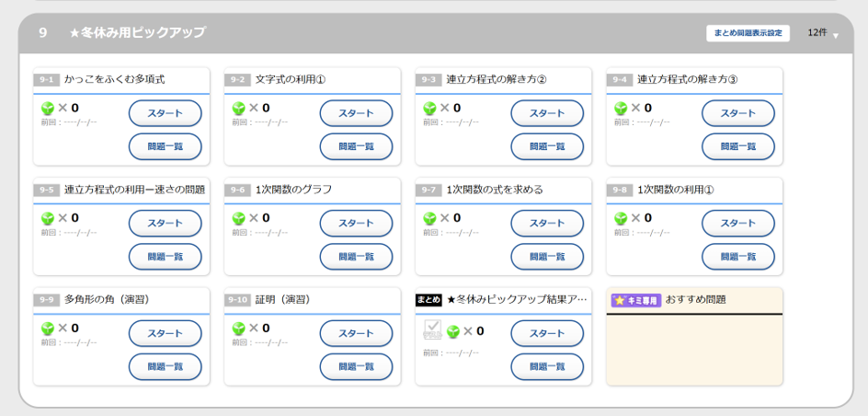Click the 9-5 number badge
The height and width of the screenshot is (416, 868).
click(47, 190)
